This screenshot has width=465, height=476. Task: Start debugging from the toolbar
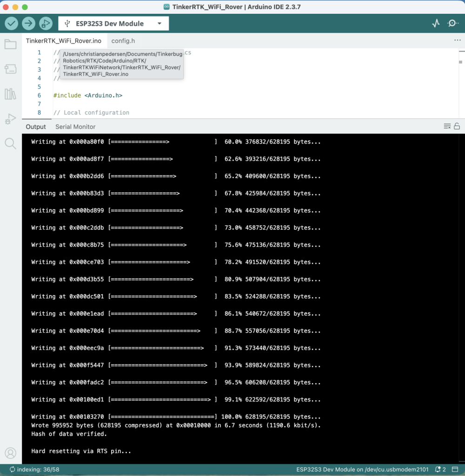46,23
